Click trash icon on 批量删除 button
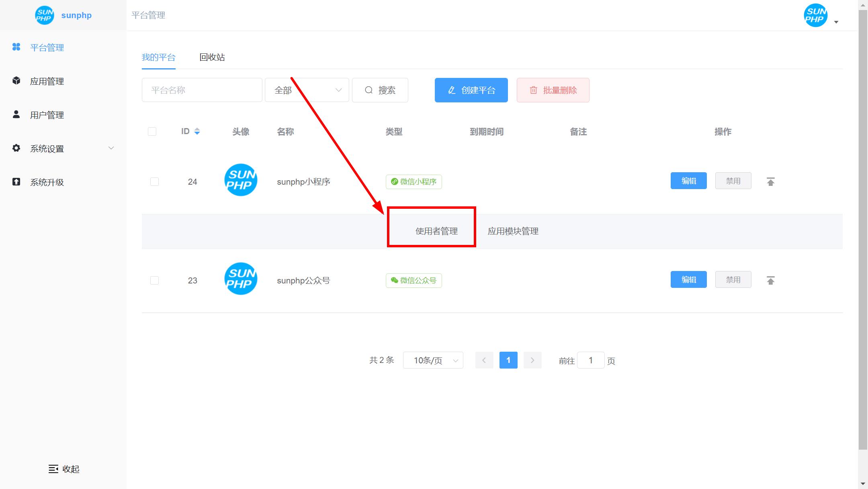Viewport: 868px width, 489px height. (533, 90)
